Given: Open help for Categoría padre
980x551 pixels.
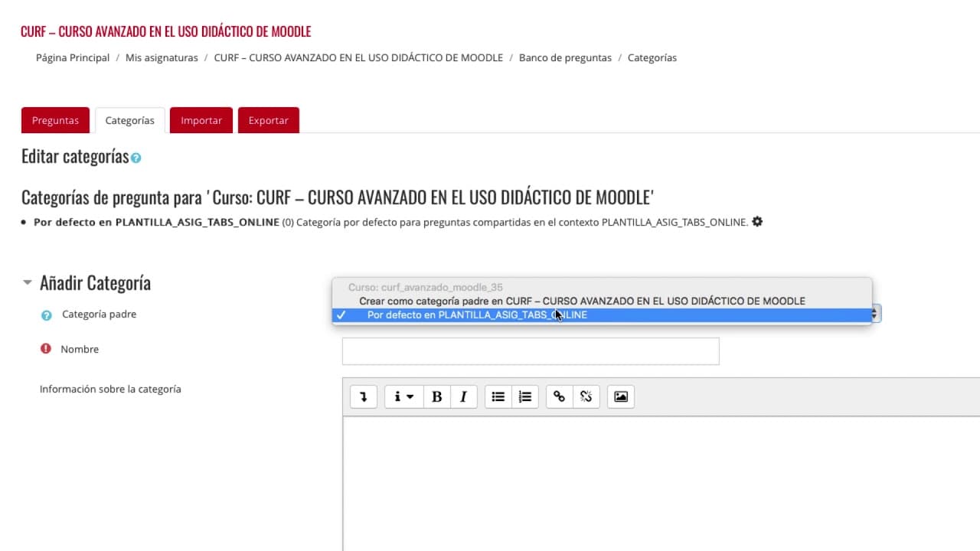Looking at the screenshot, I should (46, 315).
